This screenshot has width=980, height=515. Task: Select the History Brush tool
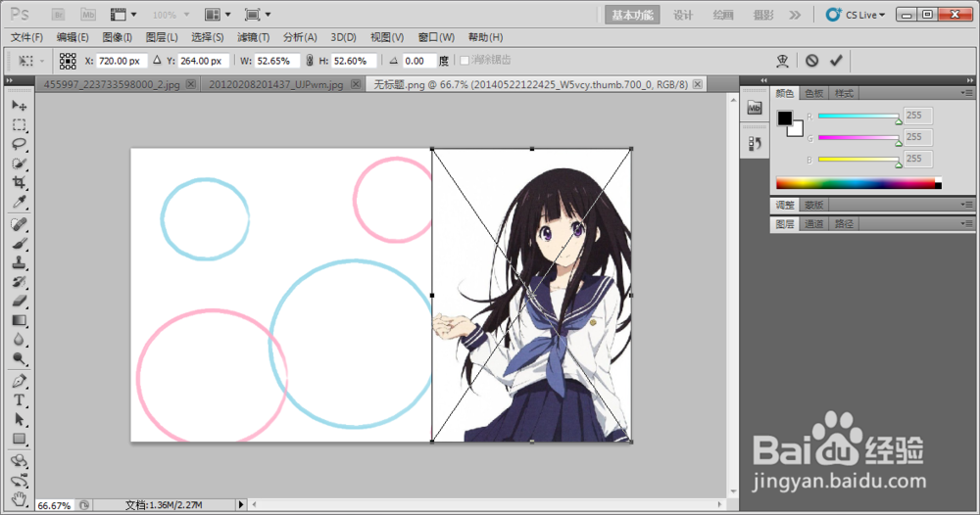19,282
